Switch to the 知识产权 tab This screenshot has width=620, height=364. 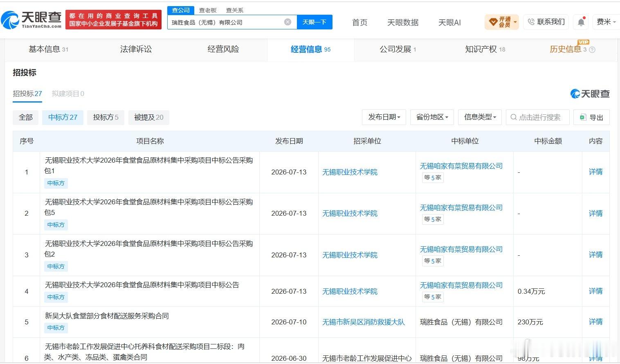[x=485, y=49]
